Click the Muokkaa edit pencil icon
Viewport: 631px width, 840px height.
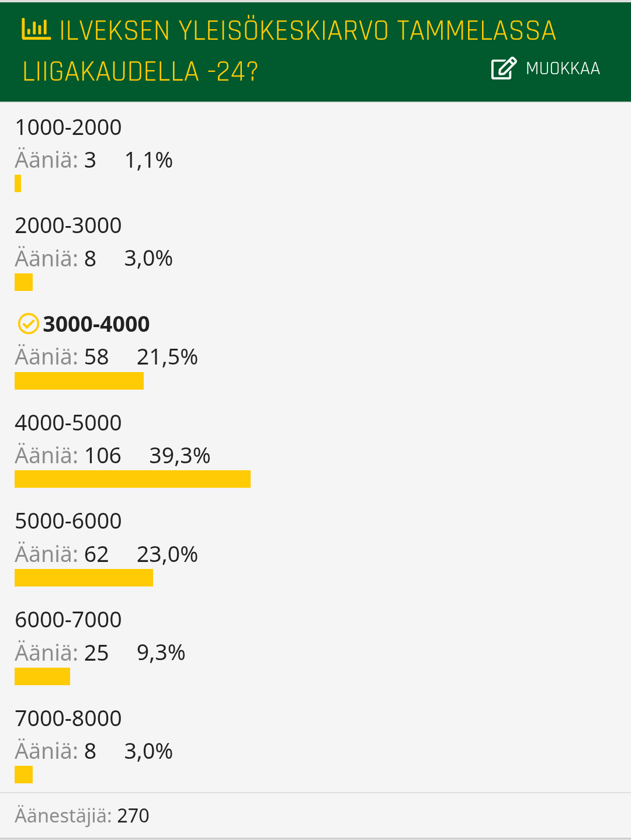pos(504,68)
